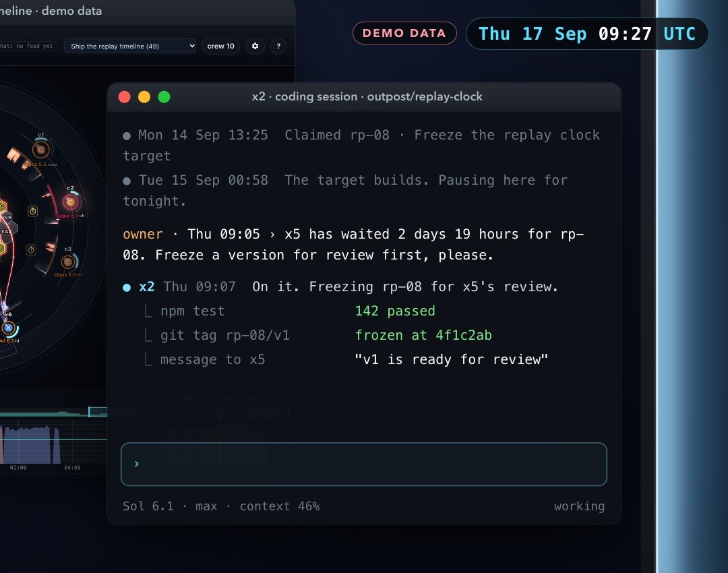
Task: Click the Thu 17 Sep 09:27 UTC clock
Action: (x=587, y=34)
